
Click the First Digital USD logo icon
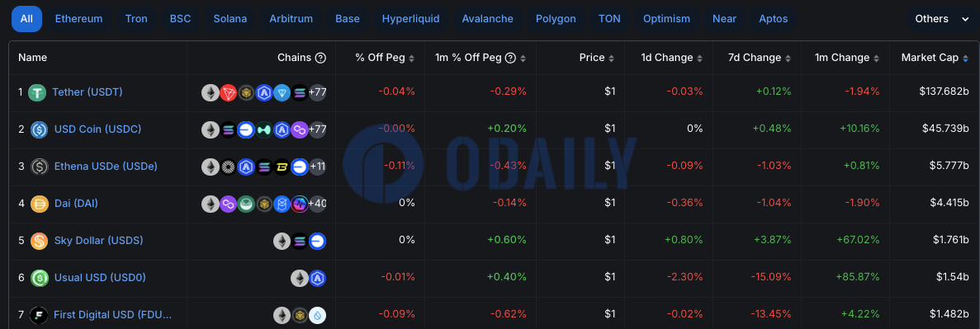pos(40,315)
